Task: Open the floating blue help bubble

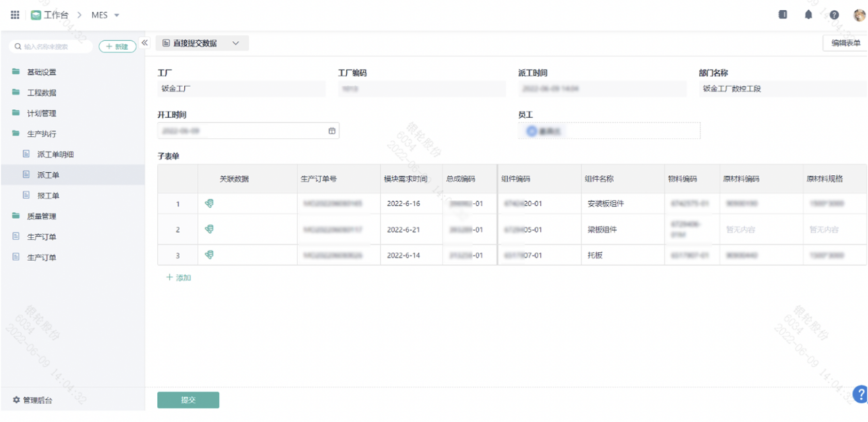Action: [x=860, y=395]
